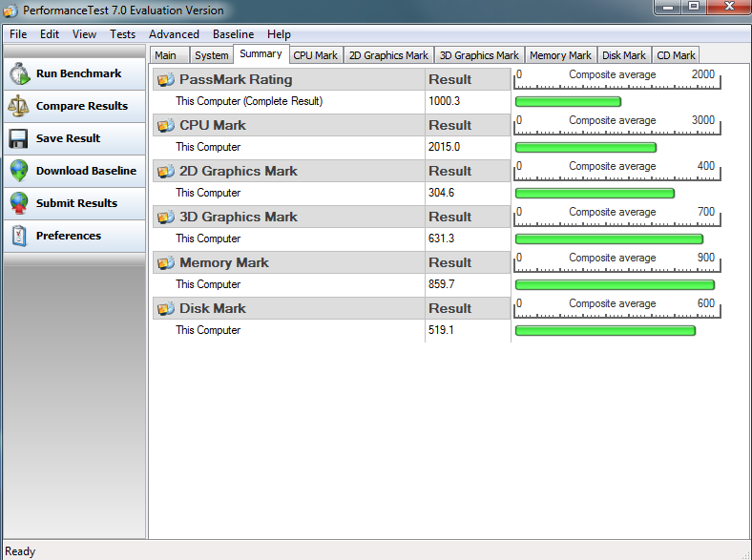752x560 pixels.
Task: Click the PassMark Rating header icon
Action: pos(166,79)
